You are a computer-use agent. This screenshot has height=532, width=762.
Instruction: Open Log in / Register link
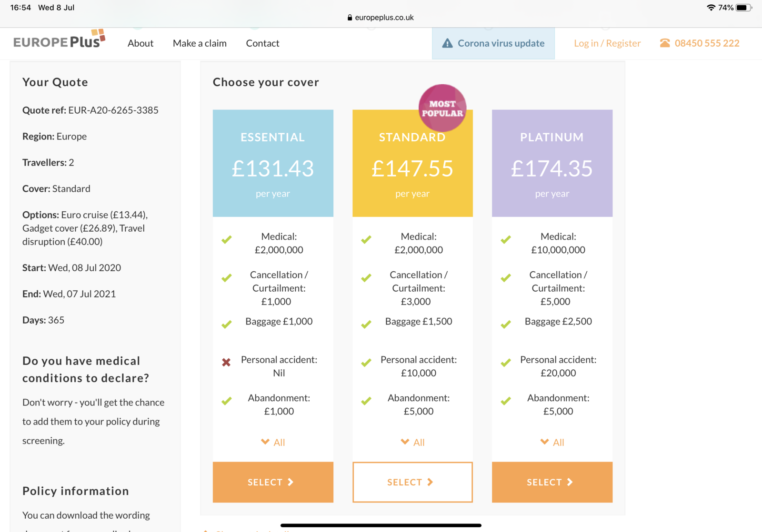pos(607,43)
